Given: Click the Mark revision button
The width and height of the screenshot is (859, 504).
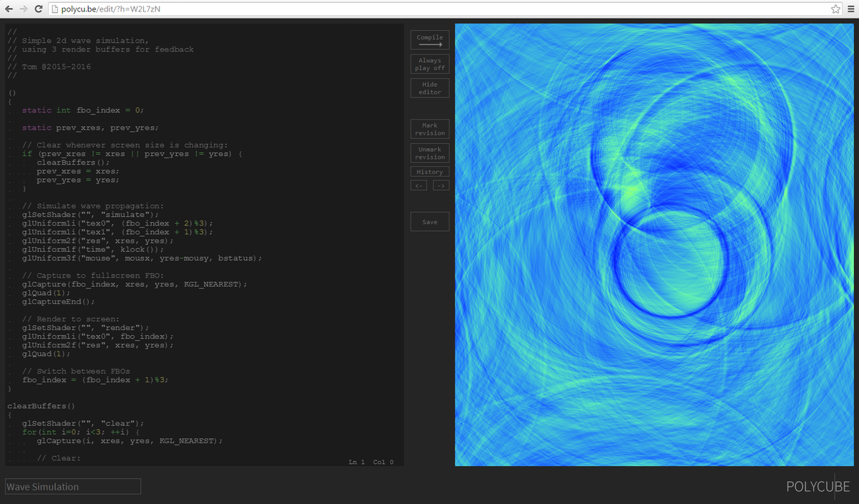Looking at the screenshot, I should click(429, 129).
